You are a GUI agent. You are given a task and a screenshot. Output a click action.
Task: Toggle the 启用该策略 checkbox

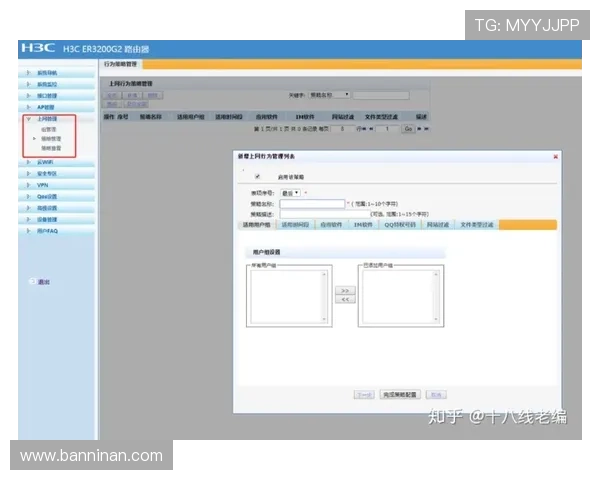(258, 177)
